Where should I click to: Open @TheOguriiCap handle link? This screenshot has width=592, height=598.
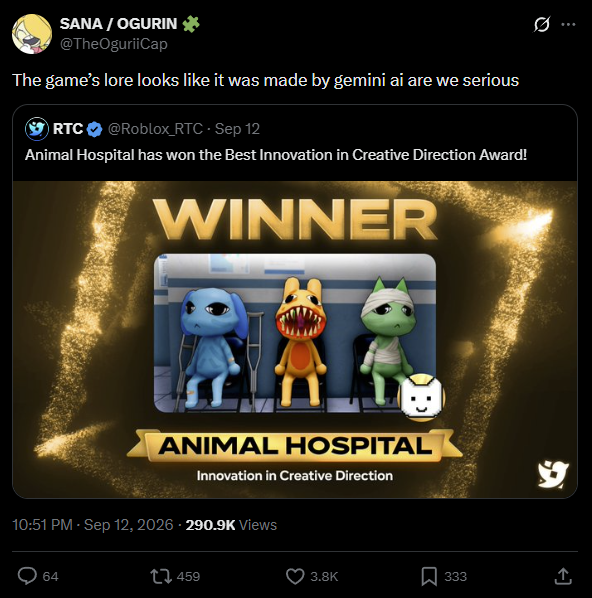[114, 44]
